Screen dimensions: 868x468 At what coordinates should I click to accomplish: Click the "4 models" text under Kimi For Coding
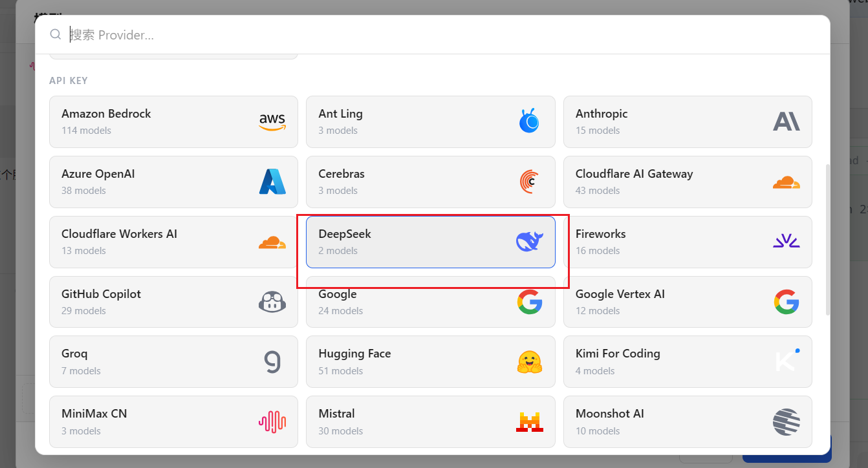point(595,371)
